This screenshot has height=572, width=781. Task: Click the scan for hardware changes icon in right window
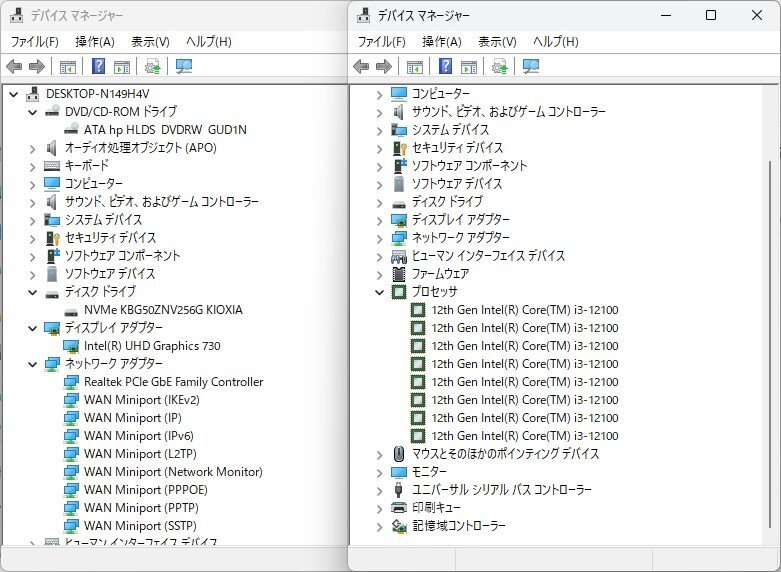pos(531,66)
